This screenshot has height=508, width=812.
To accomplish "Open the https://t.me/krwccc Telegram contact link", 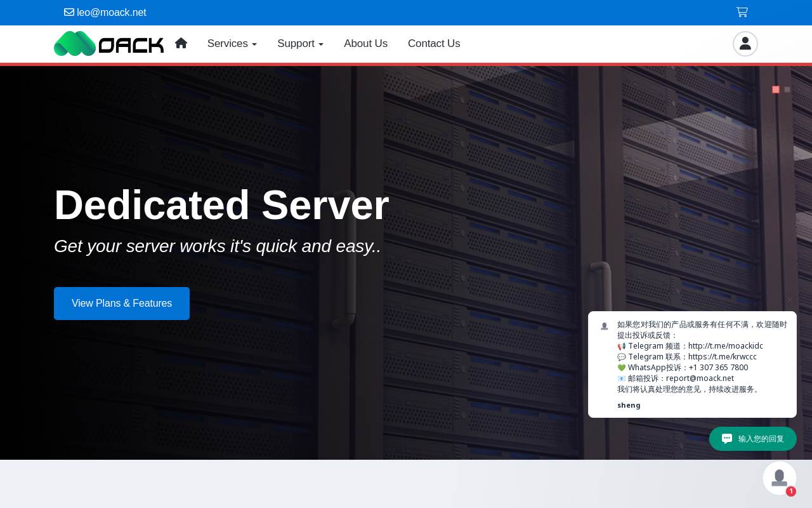I will point(723,357).
